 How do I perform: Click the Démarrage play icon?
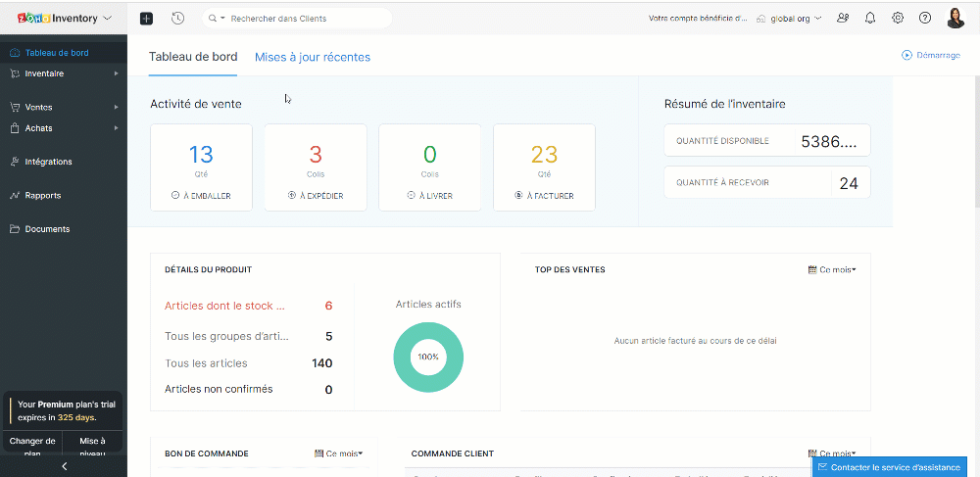coord(906,55)
